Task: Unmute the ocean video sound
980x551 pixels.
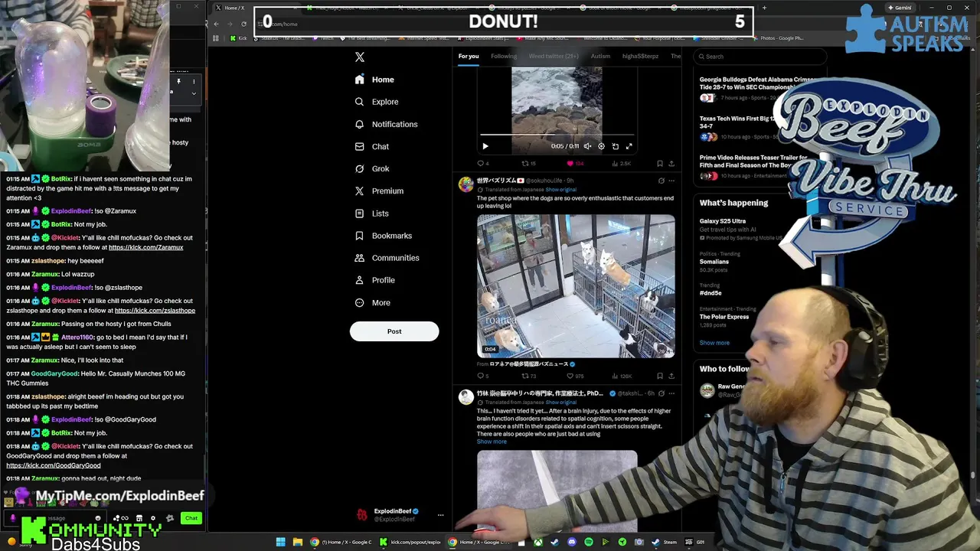Action: click(x=587, y=146)
